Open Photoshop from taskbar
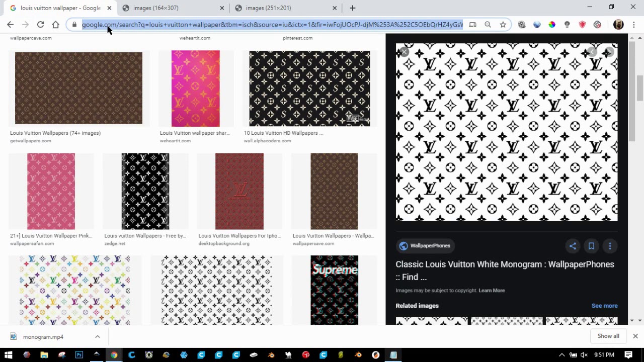 (x=79, y=355)
